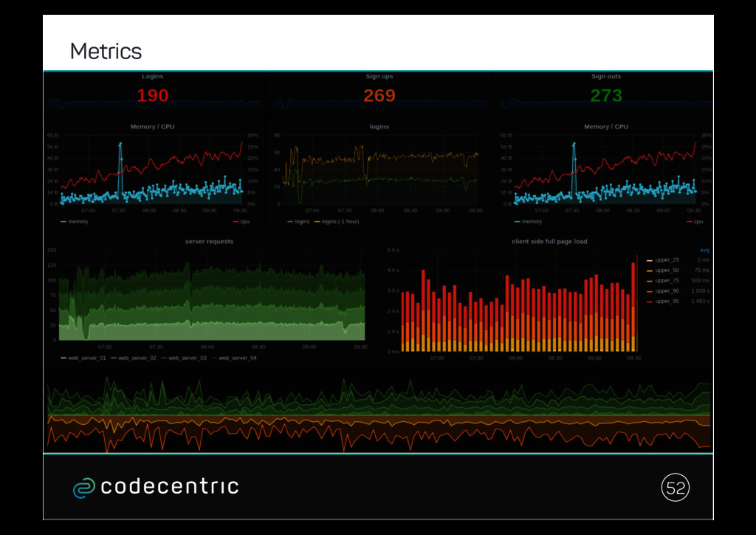The width and height of the screenshot is (756, 535).
Task: Toggle cpu series in left Memory / CPU legend
Action: (241, 222)
